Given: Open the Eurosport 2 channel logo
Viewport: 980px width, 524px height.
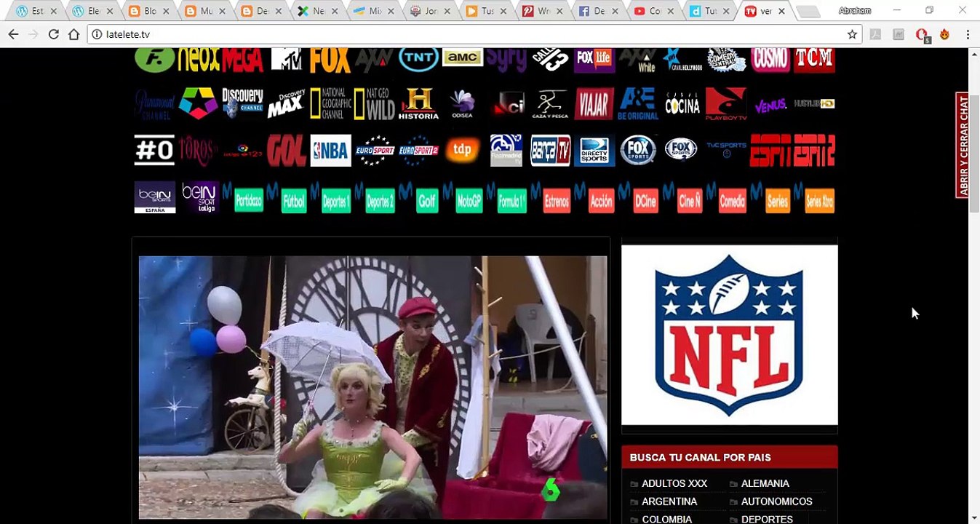Looking at the screenshot, I should pos(418,151).
